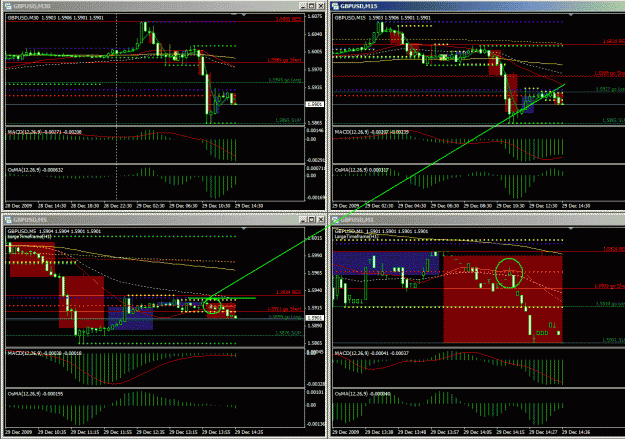The height and width of the screenshot is (439, 625).
Task: Activate the GBPUSD,M1 window title bar
Action: click(478, 220)
